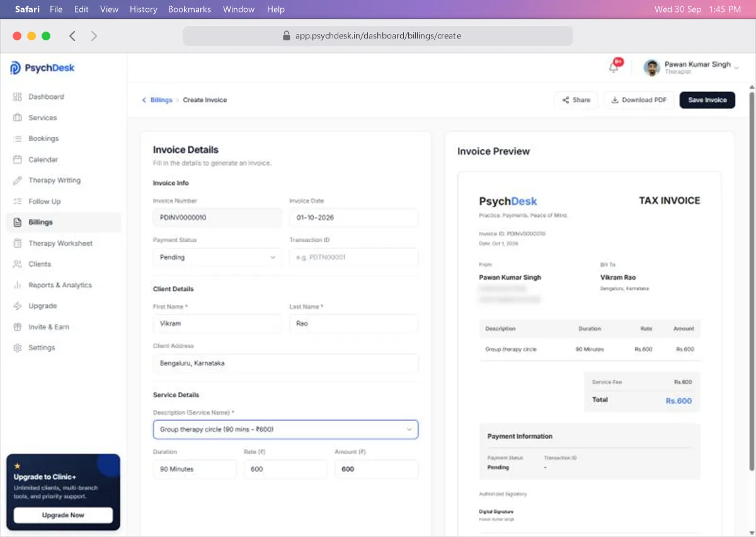Open the Description service name dropdown
Image resolution: width=756 pixels, height=537 pixels.
pyautogui.click(x=285, y=429)
